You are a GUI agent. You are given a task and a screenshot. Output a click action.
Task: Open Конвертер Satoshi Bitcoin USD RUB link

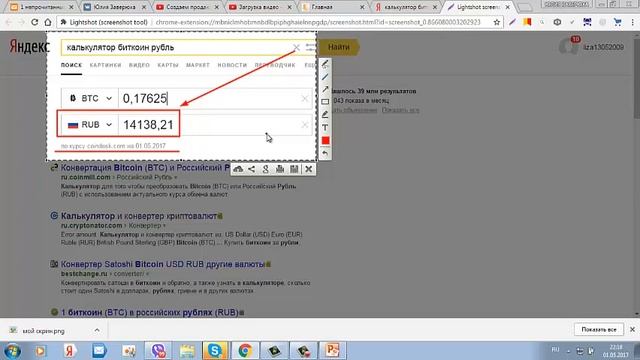point(163,264)
